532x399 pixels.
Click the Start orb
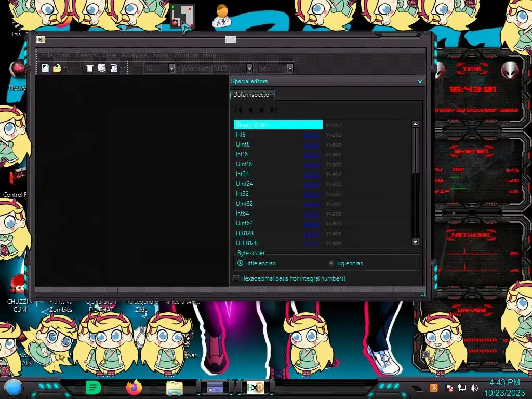[13, 388]
